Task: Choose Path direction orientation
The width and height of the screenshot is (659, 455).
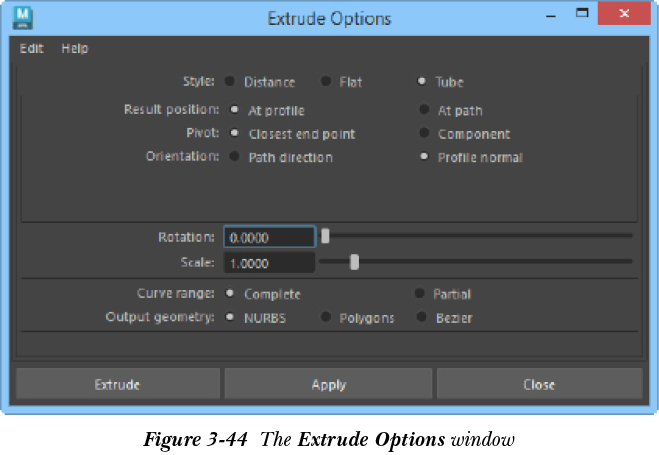Action: coord(234,157)
